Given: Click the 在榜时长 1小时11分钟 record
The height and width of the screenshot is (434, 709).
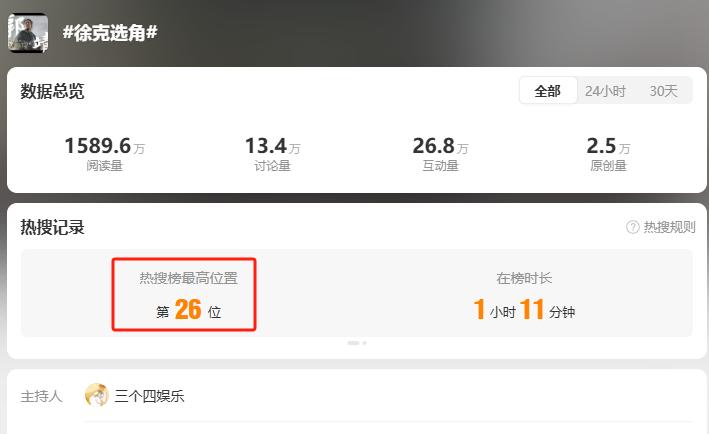Looking at the screenshot, I should pyautogui.click(x=524, y=296).
